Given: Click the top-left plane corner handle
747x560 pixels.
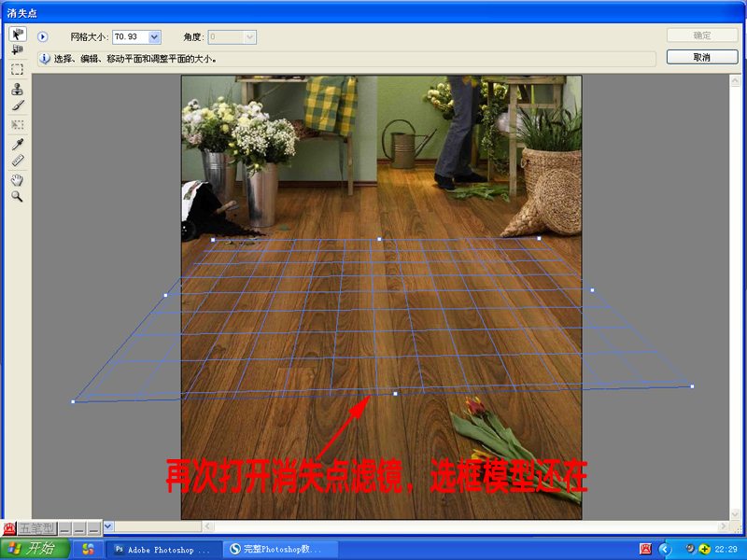Looking at the screenshot, I should pos(213,240).
